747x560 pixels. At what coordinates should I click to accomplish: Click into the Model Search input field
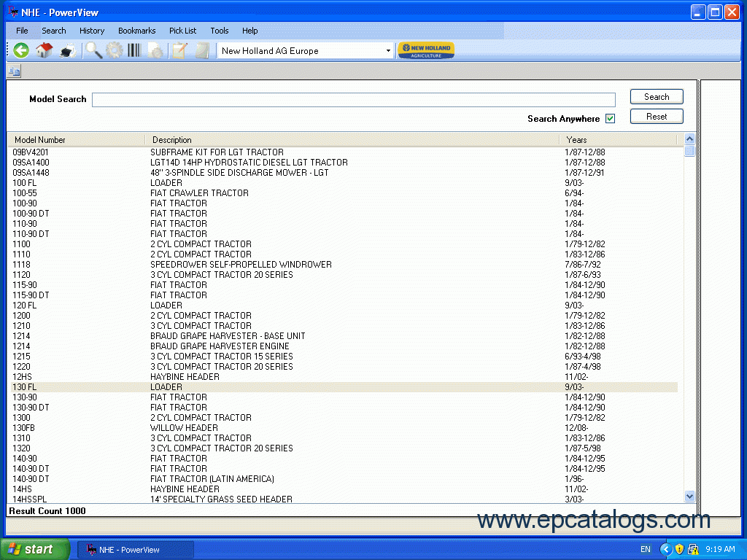click(354, 99)
